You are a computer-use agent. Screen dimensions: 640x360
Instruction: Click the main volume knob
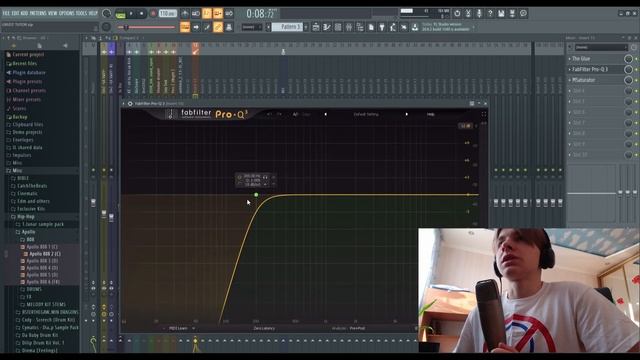pyautogui.click(x=107, y=13)
